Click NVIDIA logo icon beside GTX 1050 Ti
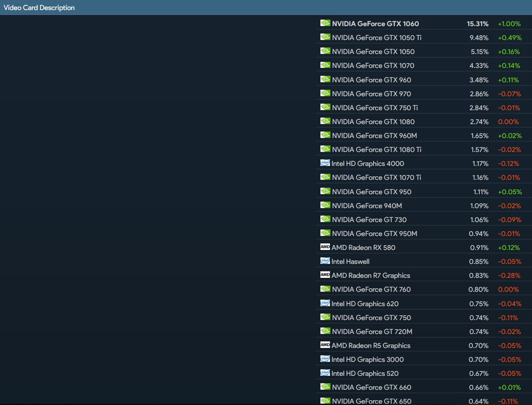 [x=325, y=37]
